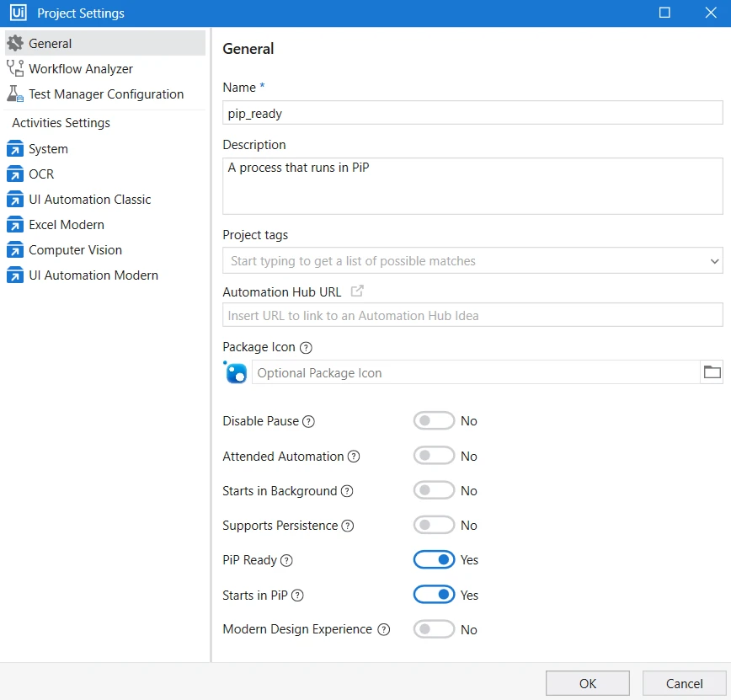
Task: Click the Description text area
Action: [472, 186]
